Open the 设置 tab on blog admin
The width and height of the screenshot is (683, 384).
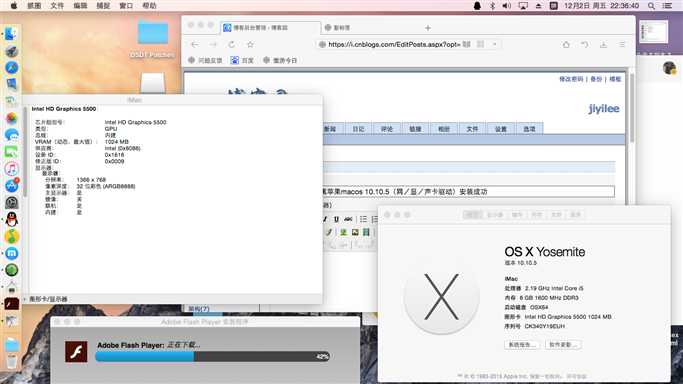[x=501, y=129]
